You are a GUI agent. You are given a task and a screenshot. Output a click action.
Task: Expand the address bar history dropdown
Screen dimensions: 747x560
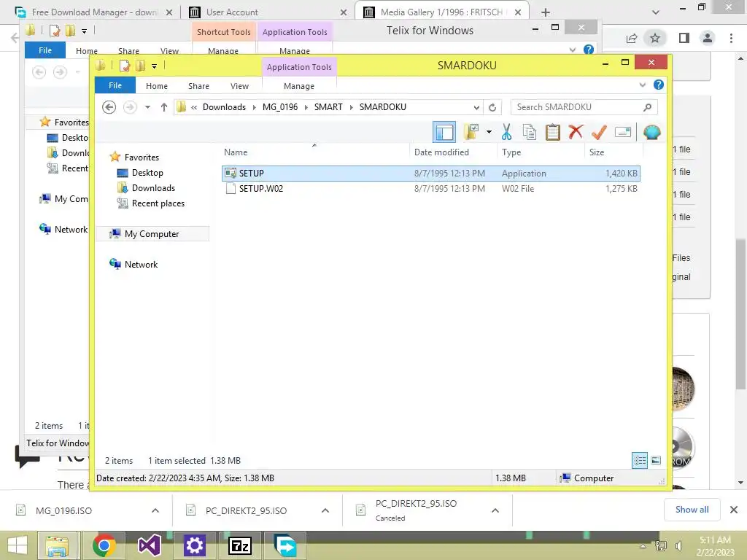(476, 108)
